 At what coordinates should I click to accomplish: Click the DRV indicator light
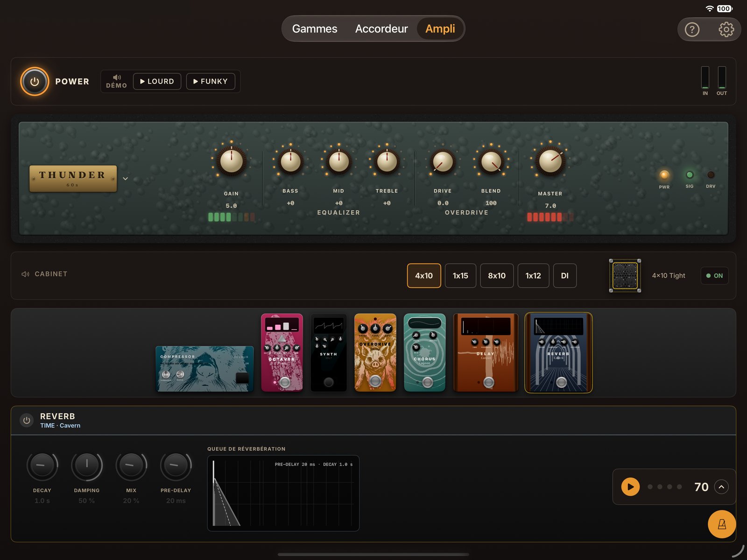pos(711,175)
